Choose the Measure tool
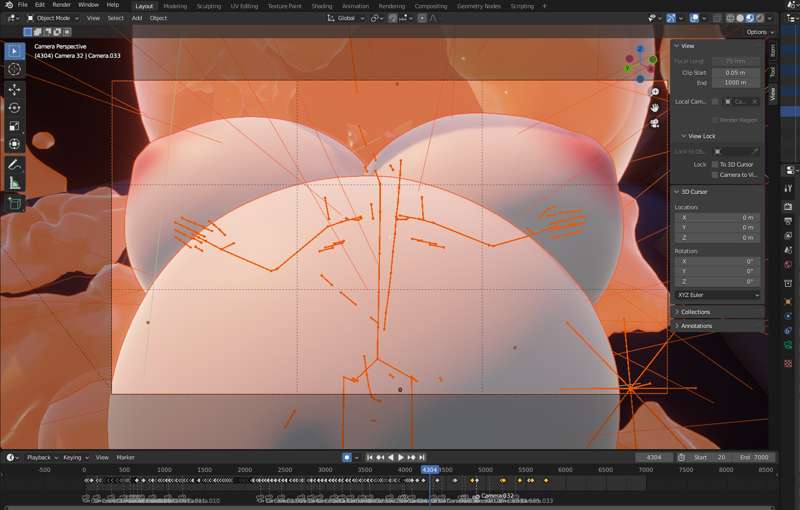Viewport: 800px width, 510px height. pos(14,183)
